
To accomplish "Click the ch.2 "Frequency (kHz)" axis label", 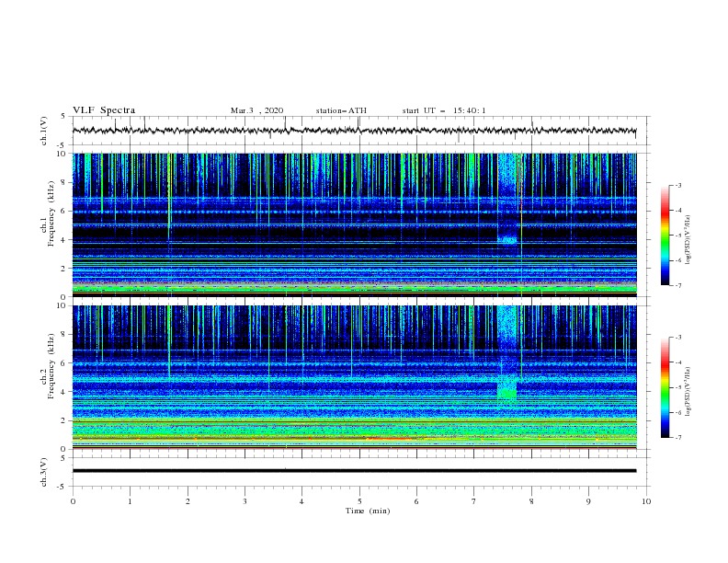I will [x=51, y=366].
